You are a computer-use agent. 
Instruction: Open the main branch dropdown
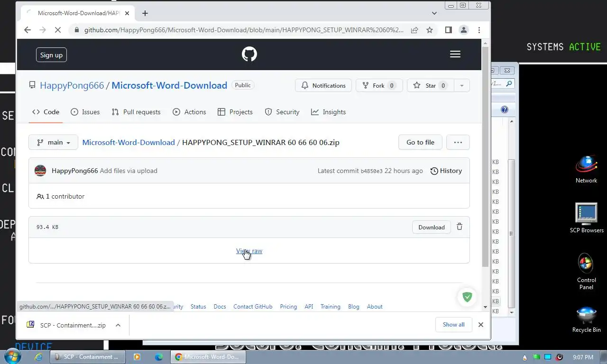pyautogui.click(x=53, y=142)
